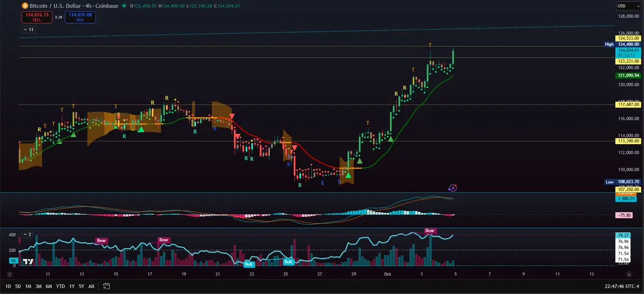Click the yellow 117,687.00 price label
The height and width of the screenshot is (294, 644).
tap(628, 105)
